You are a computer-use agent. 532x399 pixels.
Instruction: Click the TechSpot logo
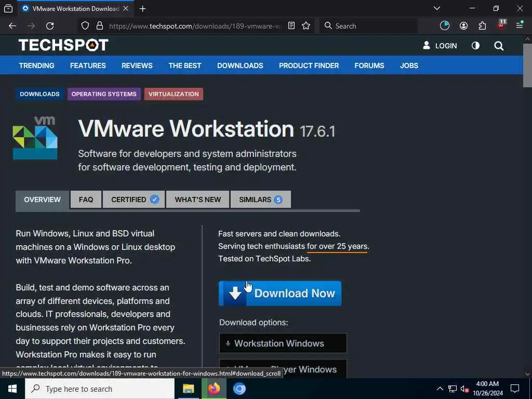click(63, 45)
